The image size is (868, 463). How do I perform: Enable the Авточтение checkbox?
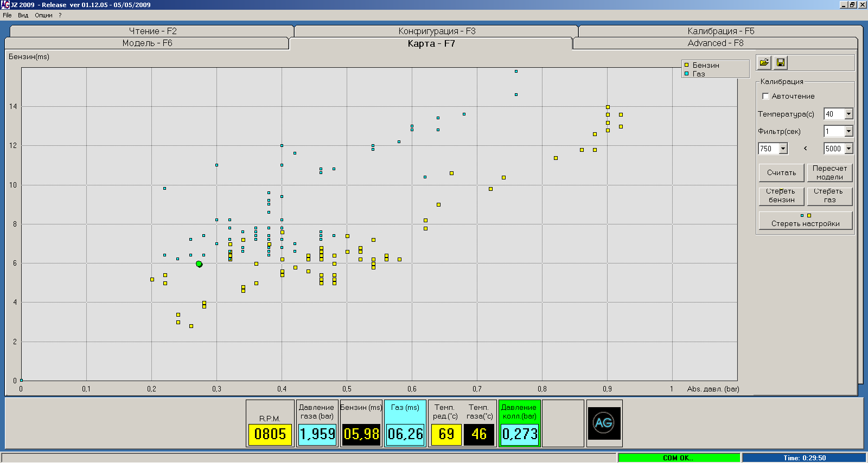click(766, 97)
